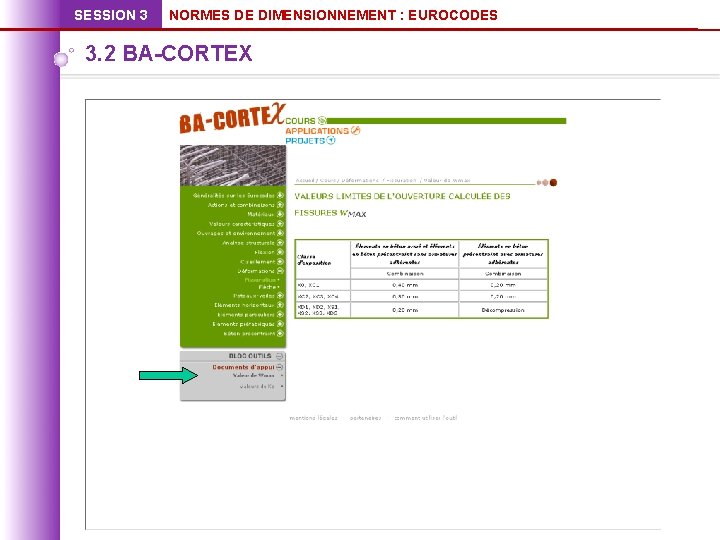
Task: Open the Déformations menu text
Action: click(x=256, y=271)
